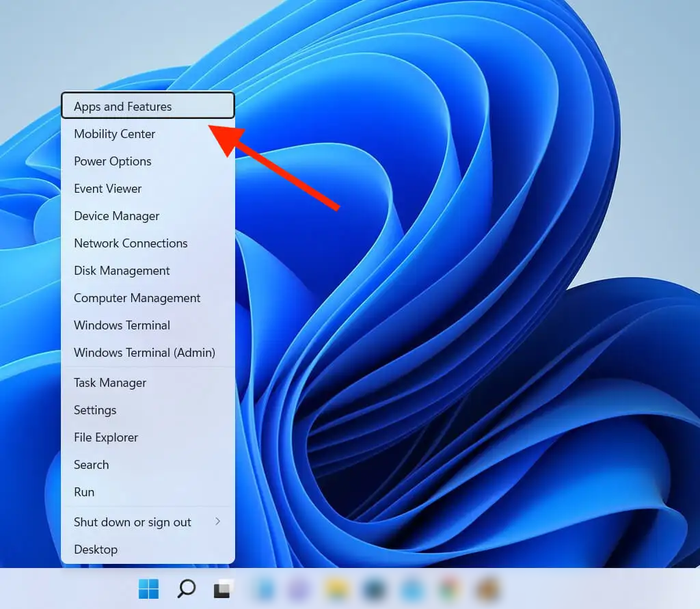This screenshot has width=700, height=609.
Task: Open Mobility Center
Action: [115, 134]
